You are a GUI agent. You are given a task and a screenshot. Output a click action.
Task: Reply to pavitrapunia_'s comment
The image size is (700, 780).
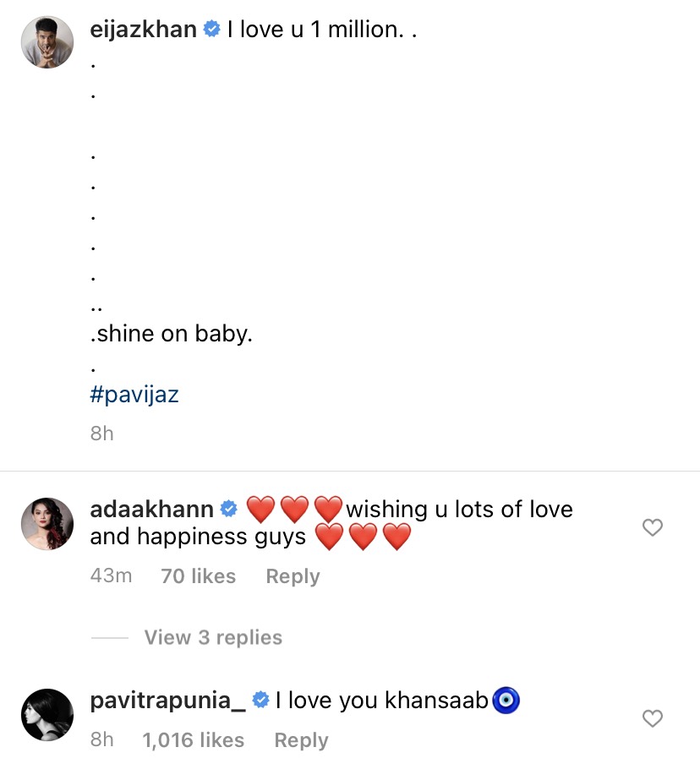point(301,740)
